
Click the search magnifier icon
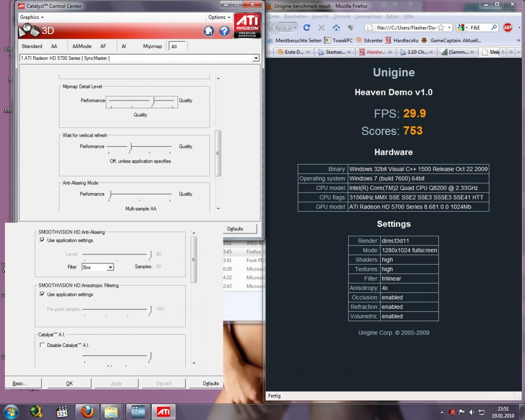[494, 28]
